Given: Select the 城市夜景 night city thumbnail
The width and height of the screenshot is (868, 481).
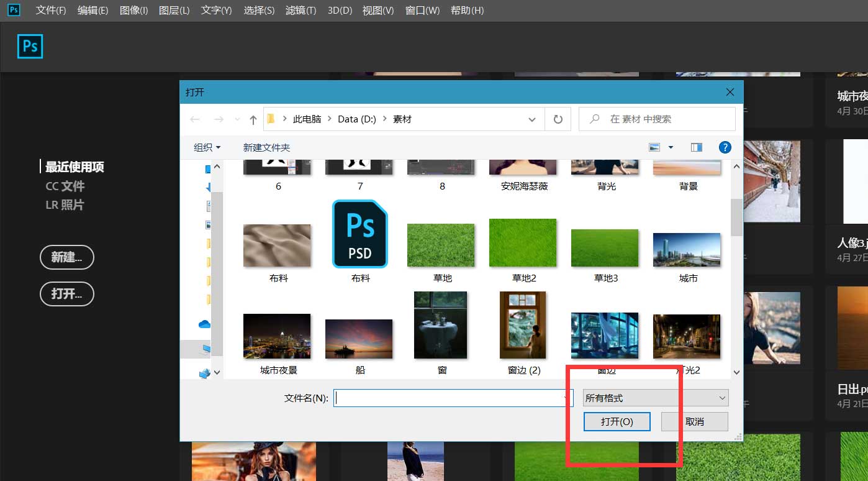Looking at the screenshot, I should click(x=277, y=336).
